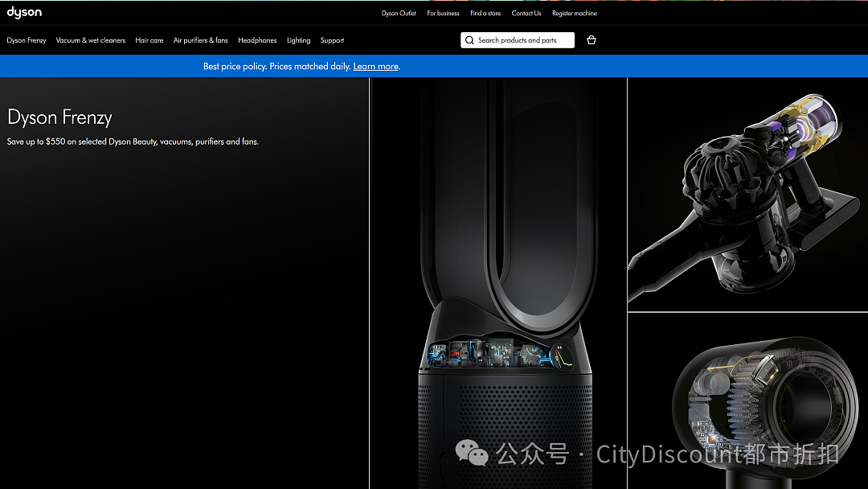Focus the Search products and parts field

pos(518,40)
